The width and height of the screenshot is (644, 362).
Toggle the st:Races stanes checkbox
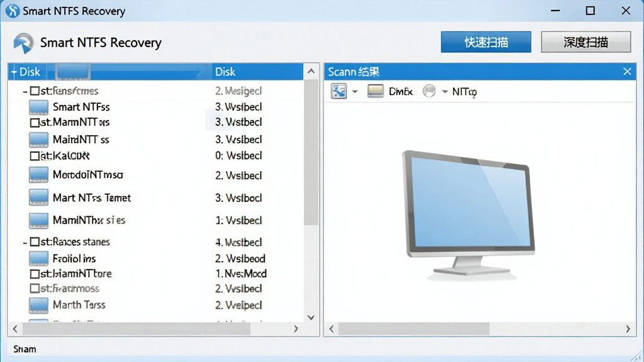35,242
